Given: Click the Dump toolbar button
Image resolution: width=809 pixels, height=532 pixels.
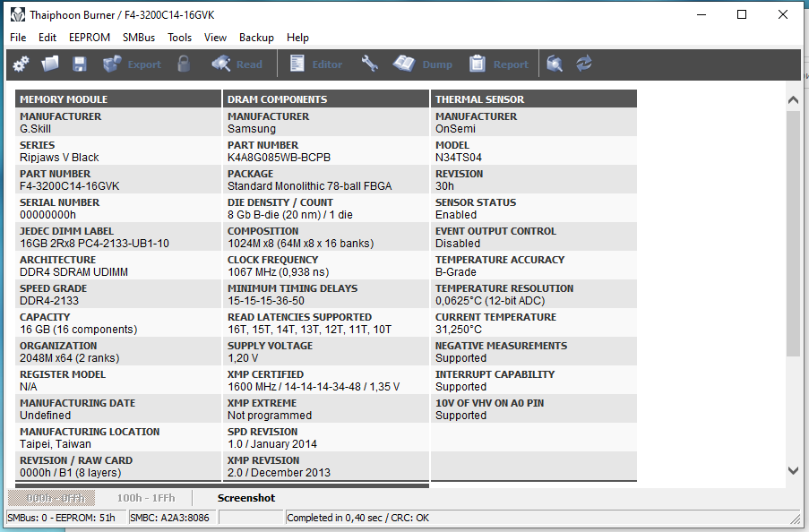Looking at the screenshot, I should [x=423, y=64].
